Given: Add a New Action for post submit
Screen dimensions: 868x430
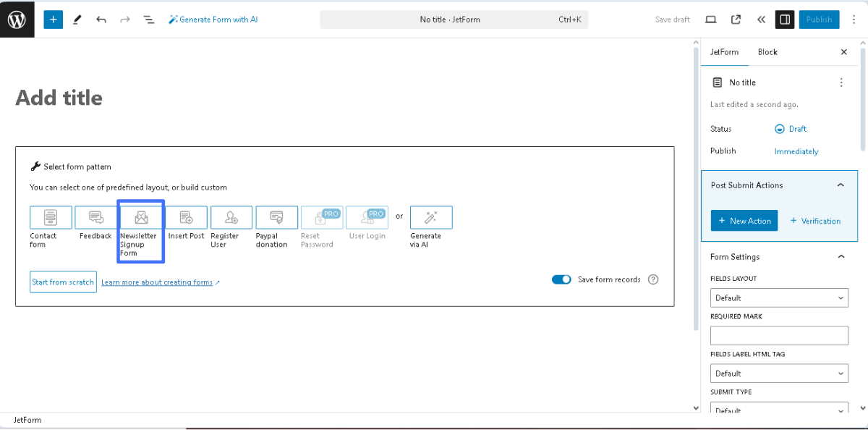Looking at the screenshot, I should [744, 221].
